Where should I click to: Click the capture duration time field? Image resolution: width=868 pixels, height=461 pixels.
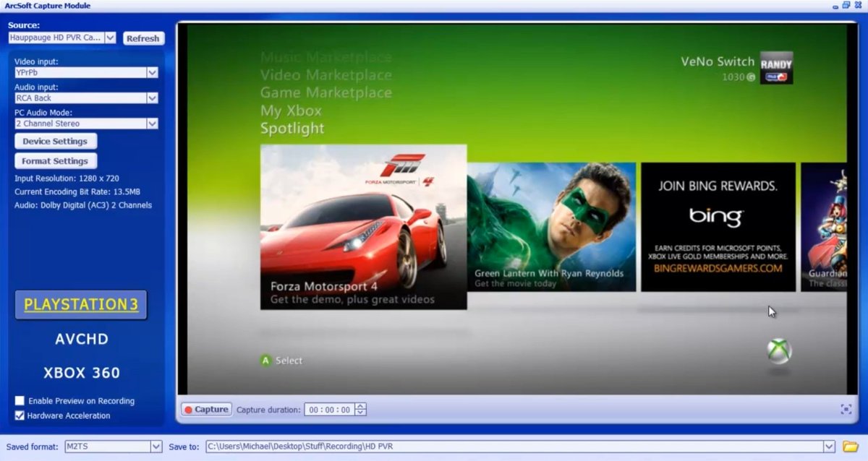pos(329,410)
